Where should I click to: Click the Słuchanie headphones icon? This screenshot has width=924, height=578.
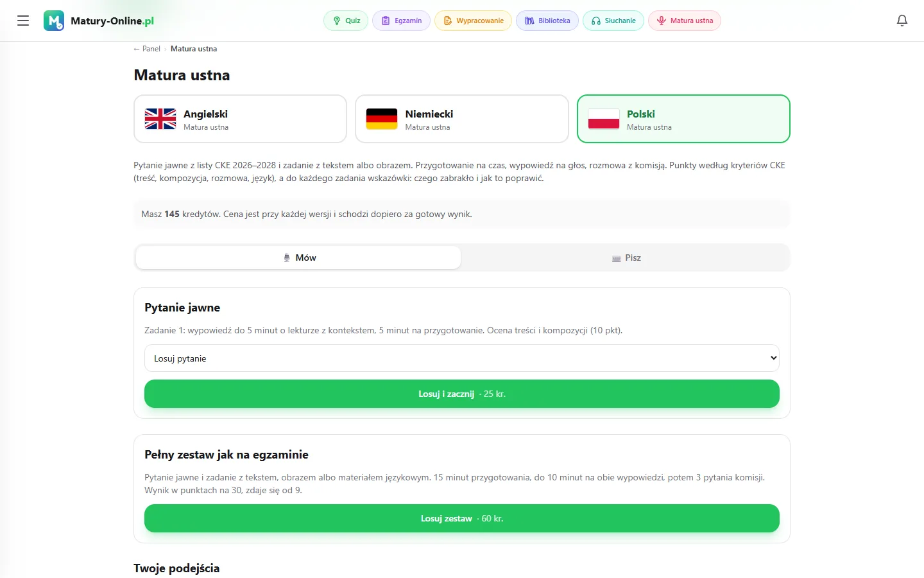(596, 21)
